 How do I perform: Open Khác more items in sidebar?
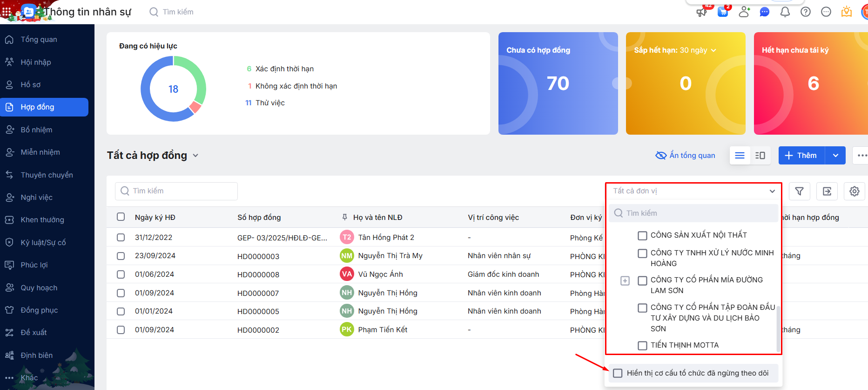click(x=44, y=378)
